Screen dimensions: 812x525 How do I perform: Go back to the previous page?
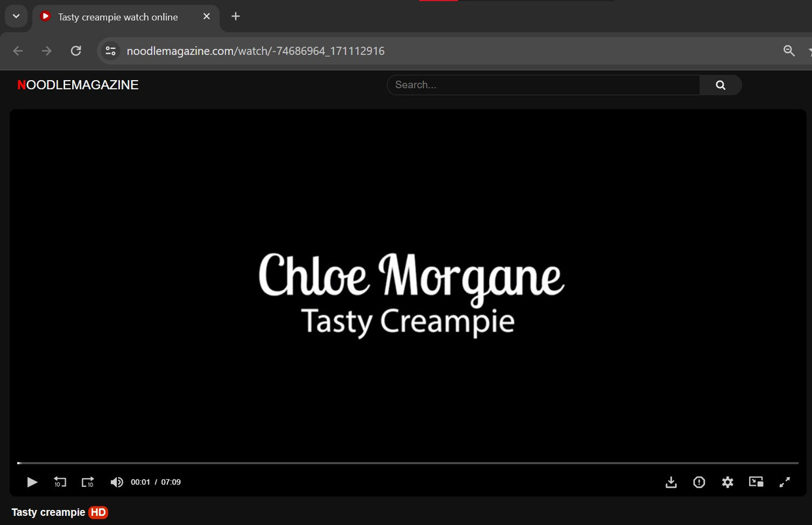tap(18, 51)
